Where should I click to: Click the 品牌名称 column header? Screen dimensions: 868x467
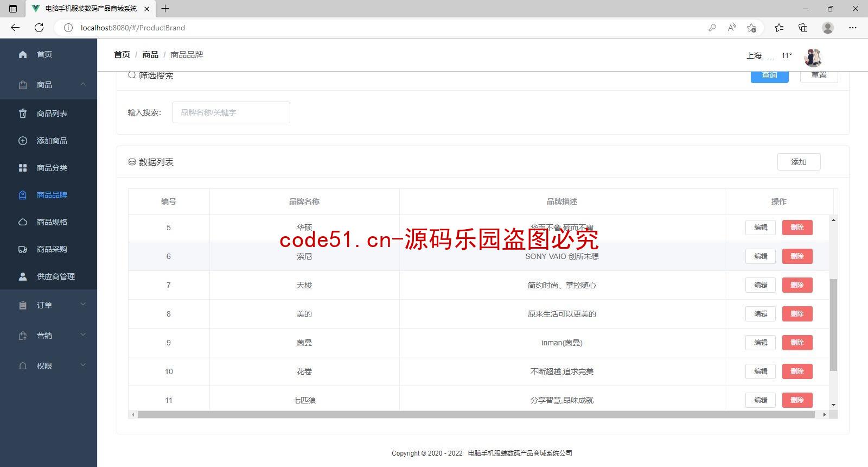tap(304, 201)
